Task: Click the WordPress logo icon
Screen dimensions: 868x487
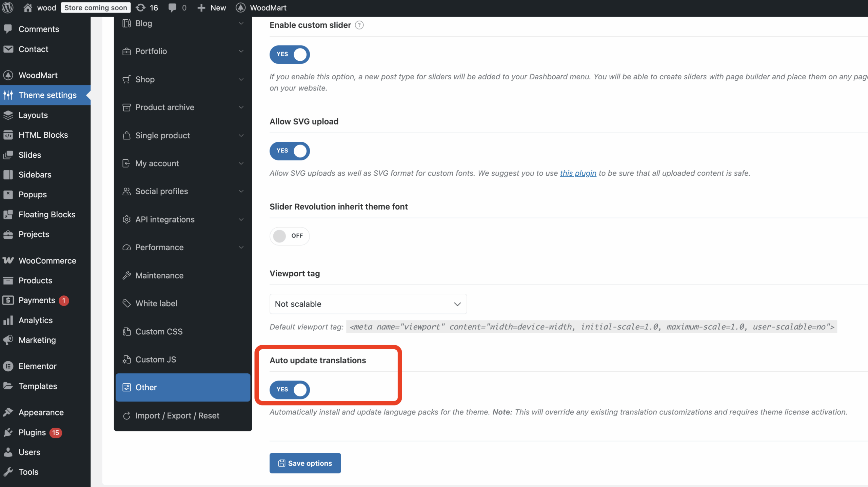Action: coord(8,7)
